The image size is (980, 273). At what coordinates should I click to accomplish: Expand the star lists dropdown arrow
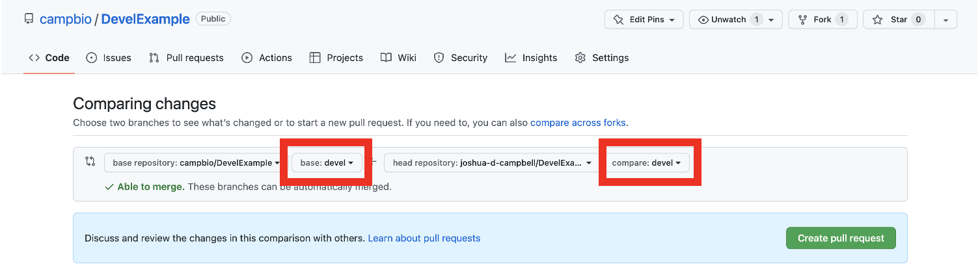click(x=946, y=19)
